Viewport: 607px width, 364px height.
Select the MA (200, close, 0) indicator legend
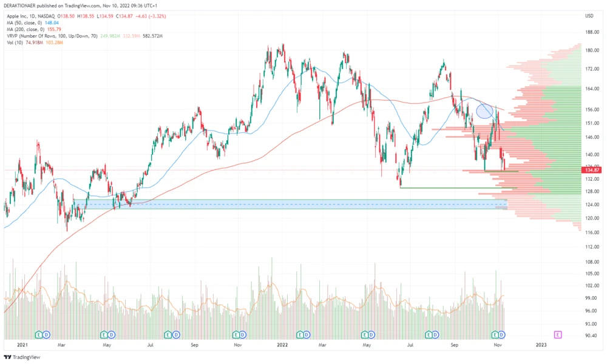[x=25, y=29]
